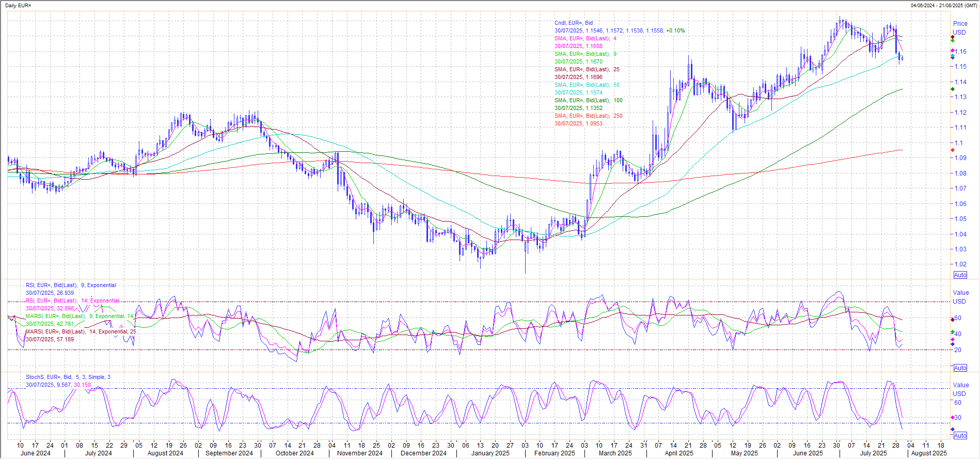Click the 'SMA, EUR=, Bid(Last), 250' legend label
The width and height of the screenshot is (980, 459).
(x=589, y=116)
